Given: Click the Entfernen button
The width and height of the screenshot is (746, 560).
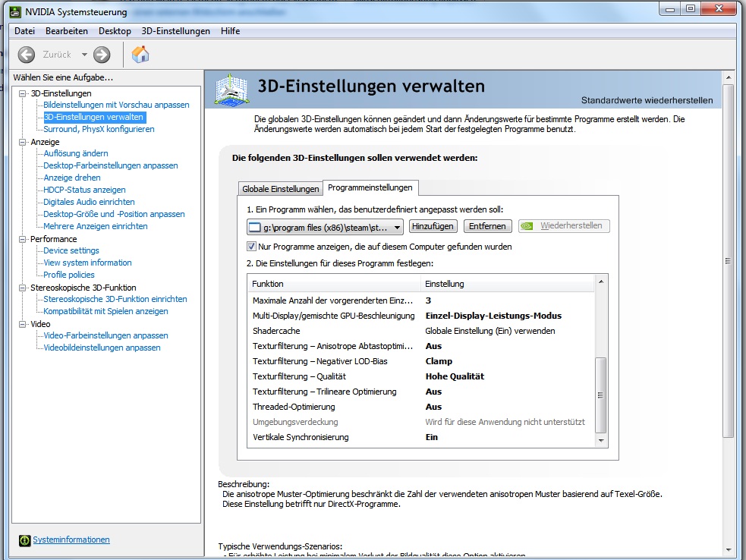Looking at the screenshot, I should click(x=487, y=226).
